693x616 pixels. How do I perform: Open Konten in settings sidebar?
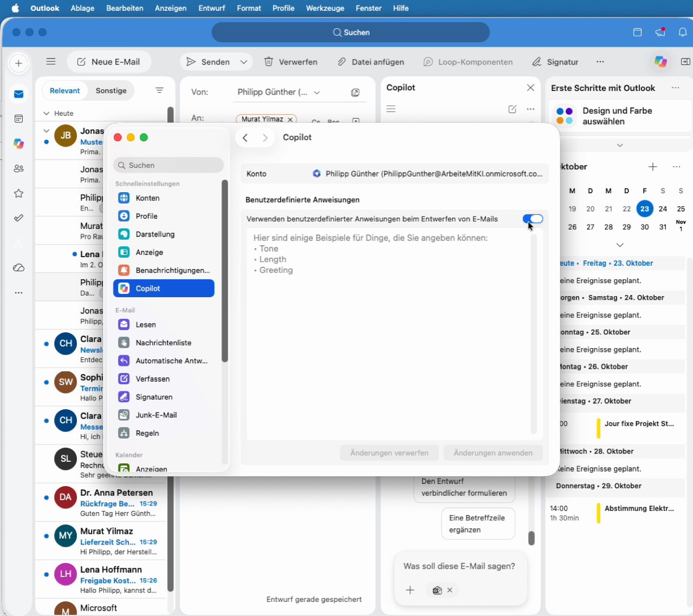click(164, 198)
